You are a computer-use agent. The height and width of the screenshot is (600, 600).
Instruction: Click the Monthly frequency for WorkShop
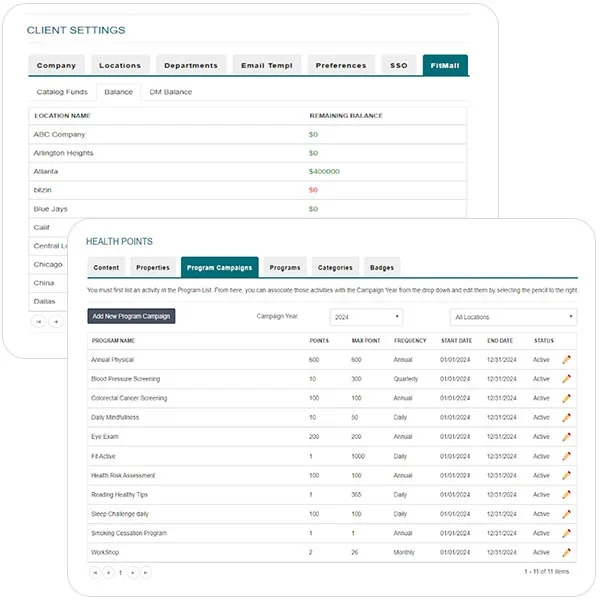[404, 553]
